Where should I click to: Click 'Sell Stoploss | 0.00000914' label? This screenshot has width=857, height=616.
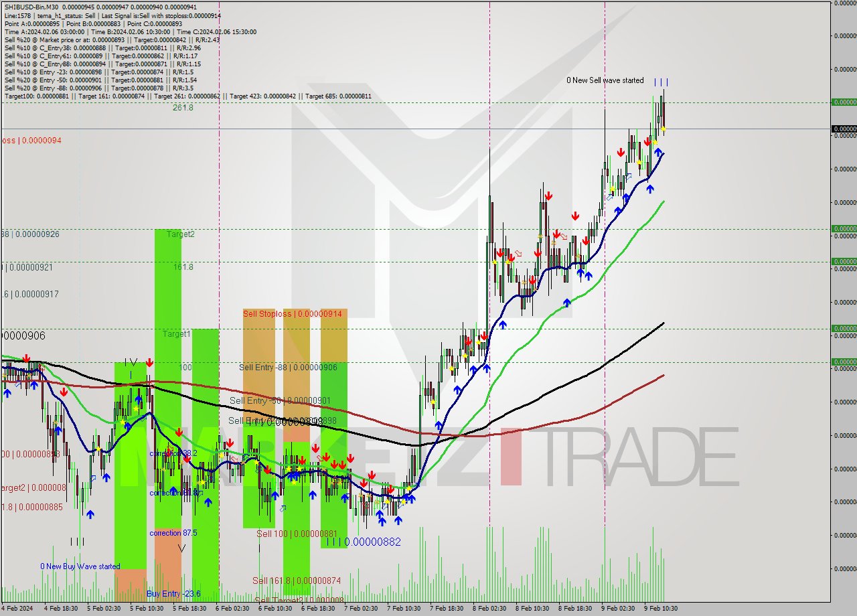292,313
